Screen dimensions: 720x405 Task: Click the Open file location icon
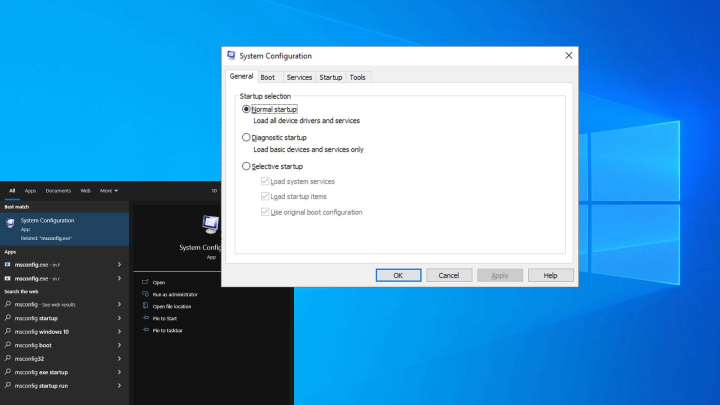point(145,306)
